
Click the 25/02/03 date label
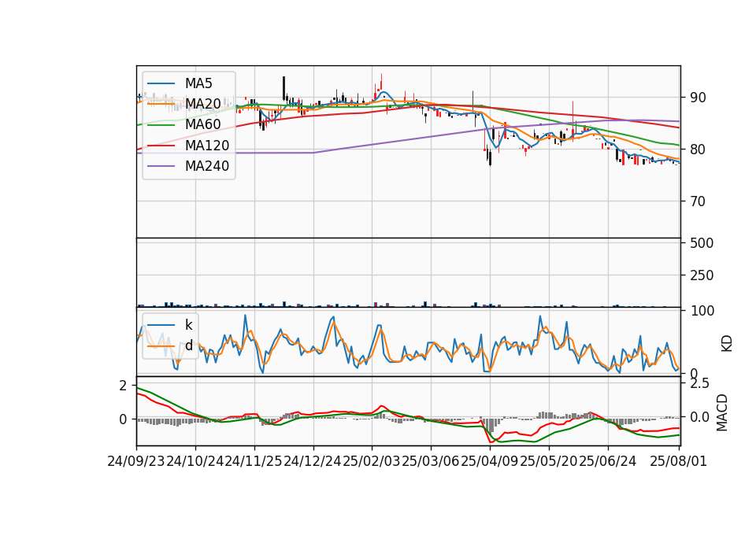(372, 461)
